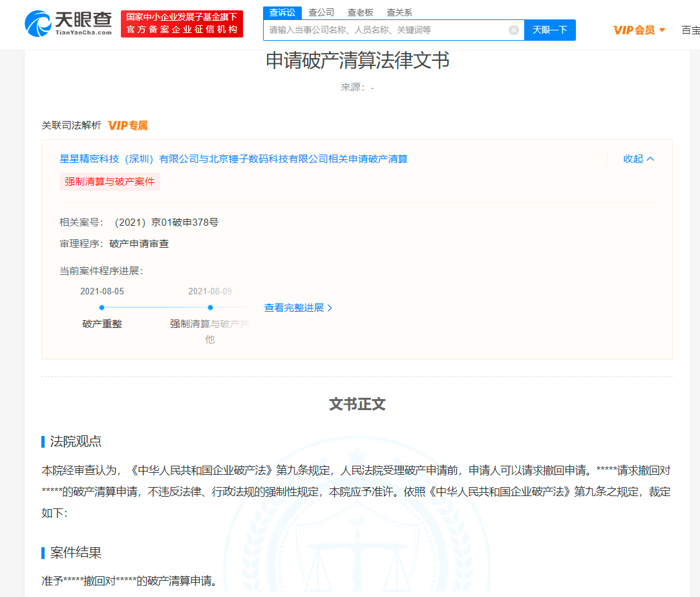Open the 查看完整进展 link
The height and width of the screenshot is (597, 700).
click(298, 308)
